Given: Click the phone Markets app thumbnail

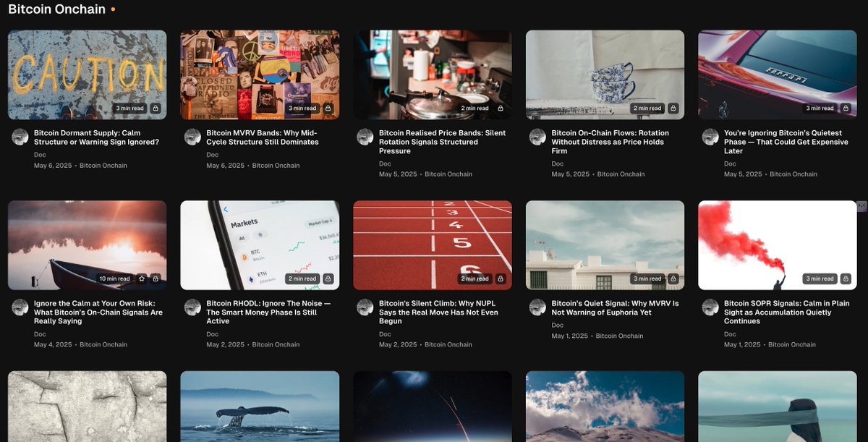Looking at the screenshot, I should click(x=260, y=245).
